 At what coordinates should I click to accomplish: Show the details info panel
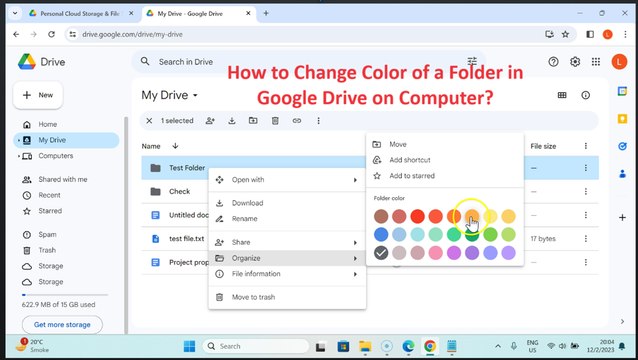tap(586, 95)
